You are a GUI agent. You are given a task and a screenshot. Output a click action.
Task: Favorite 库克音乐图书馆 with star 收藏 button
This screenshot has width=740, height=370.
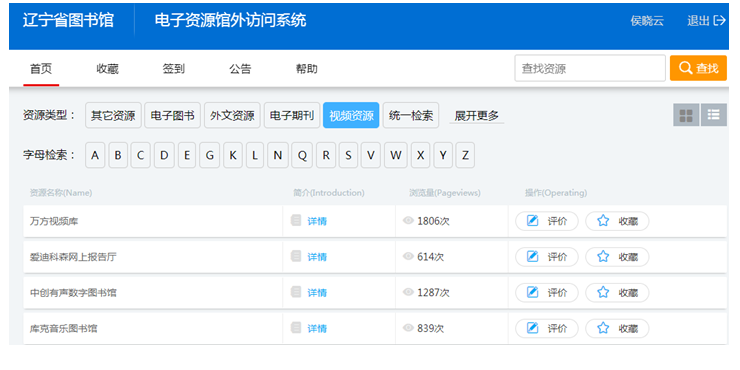617,328
